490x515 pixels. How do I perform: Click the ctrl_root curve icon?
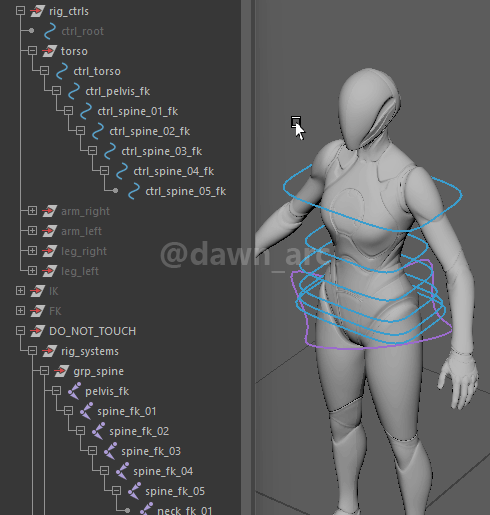point(50,31)
